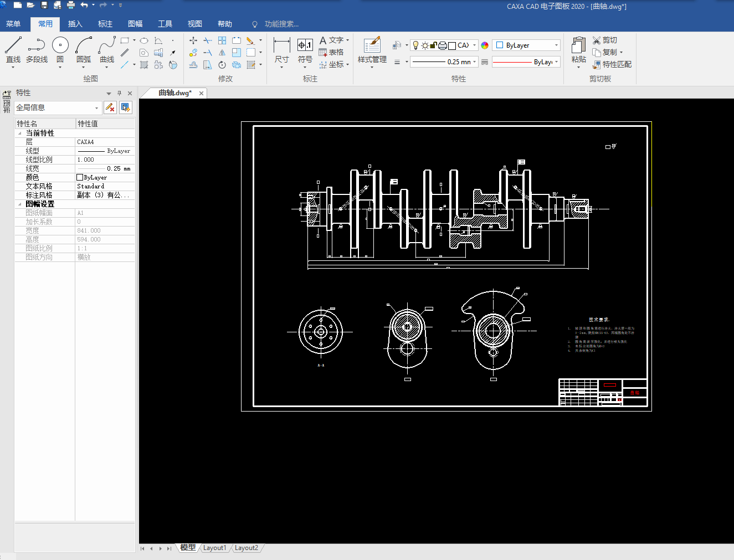Select the 圆 (Circle) drawing tool
Screen dimensions: 734x560
click(60, 45)
